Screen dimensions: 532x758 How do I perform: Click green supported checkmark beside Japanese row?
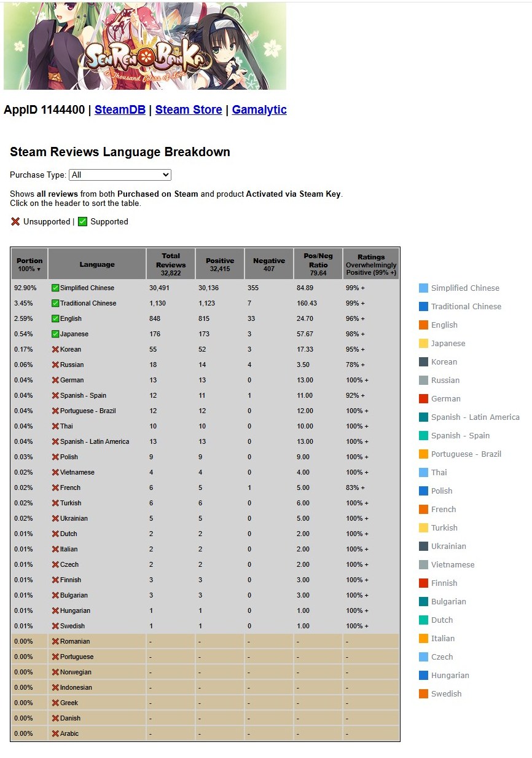pyautogui.click(x=55, y=334)
